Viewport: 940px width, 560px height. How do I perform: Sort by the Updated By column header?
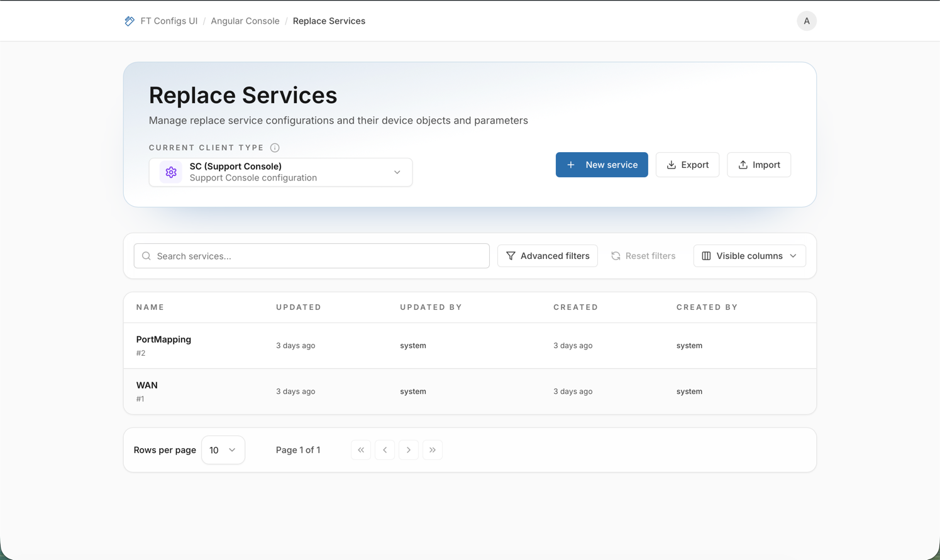(x=431, y=307)
